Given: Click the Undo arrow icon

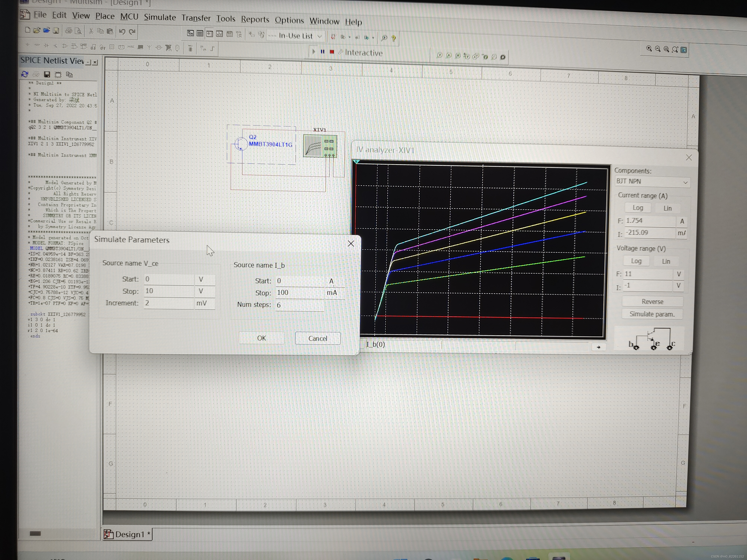Looking at the screenshot, I should (x=122, y=32).
